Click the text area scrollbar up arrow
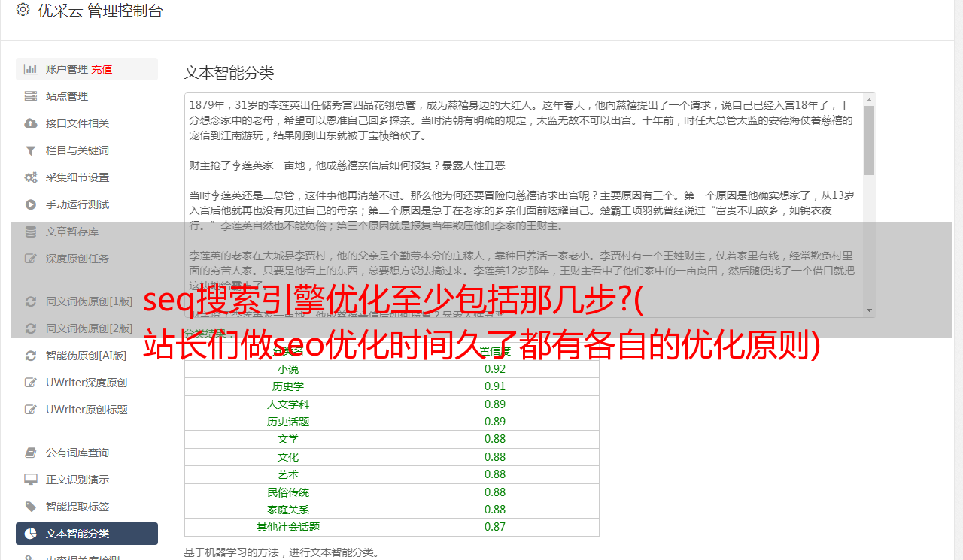Screen dimensions: 963x560 coord(870,99)
